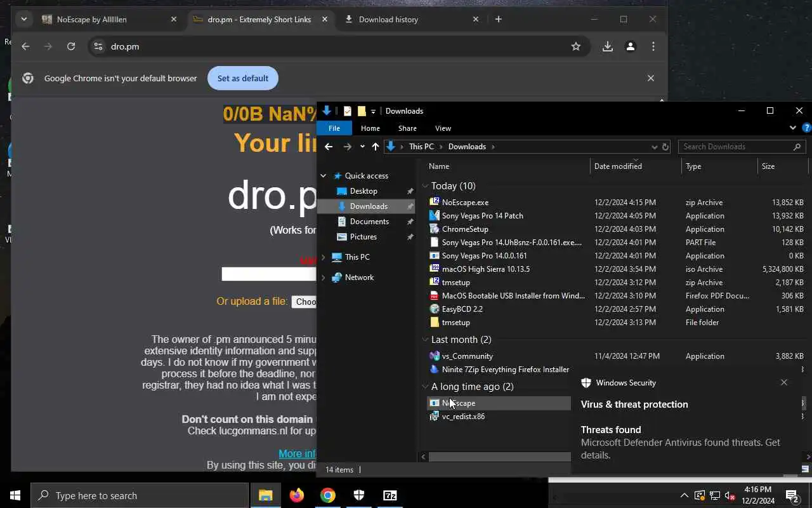Select NoEscape.exe zip archive

tap(465, 203)
